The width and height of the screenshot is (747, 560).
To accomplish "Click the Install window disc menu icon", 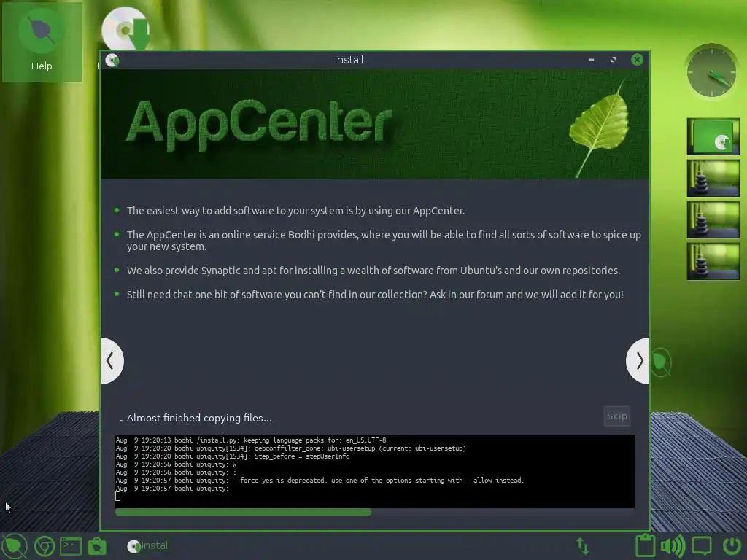I will 112,61.
